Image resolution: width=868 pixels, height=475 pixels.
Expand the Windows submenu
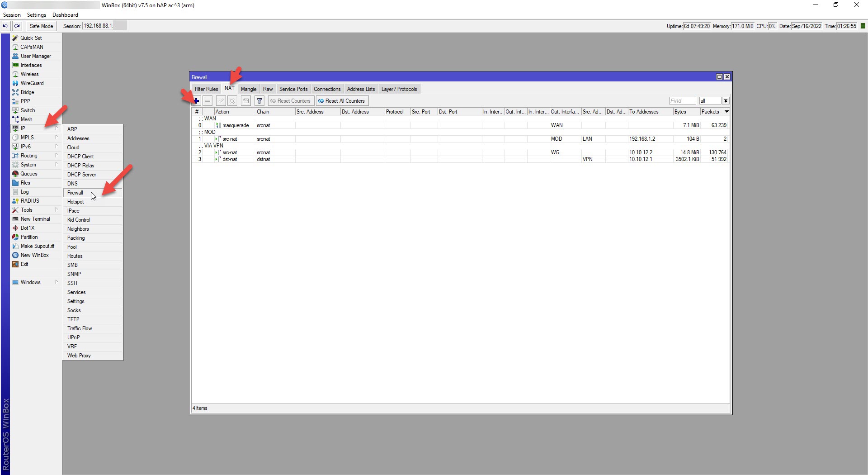click(36, 282)
